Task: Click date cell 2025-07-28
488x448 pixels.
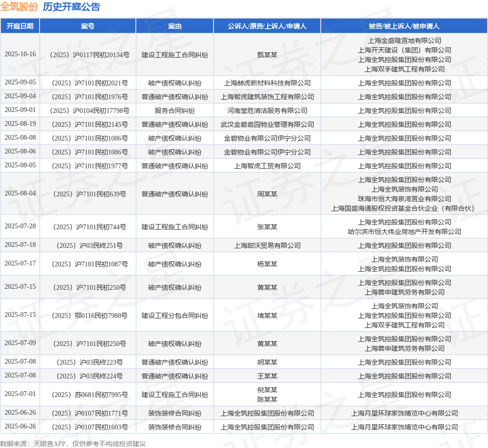Action: [x=20, y=226]
